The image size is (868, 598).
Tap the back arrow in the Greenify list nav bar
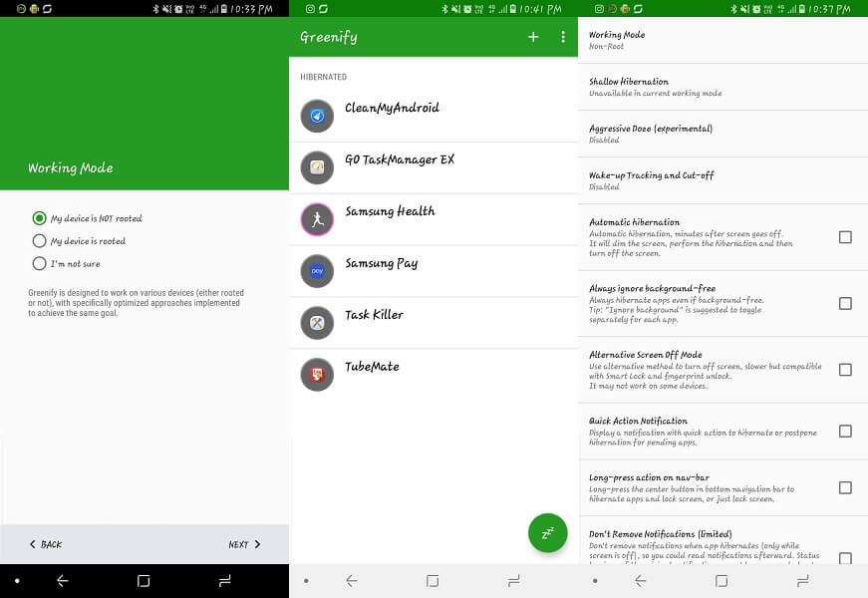pos(352,581)
